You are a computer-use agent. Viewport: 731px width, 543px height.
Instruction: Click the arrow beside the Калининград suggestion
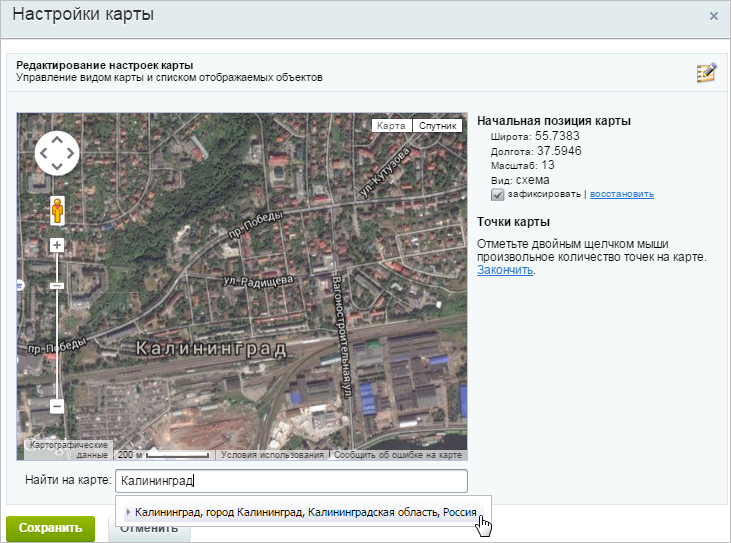tap(128, 511)
